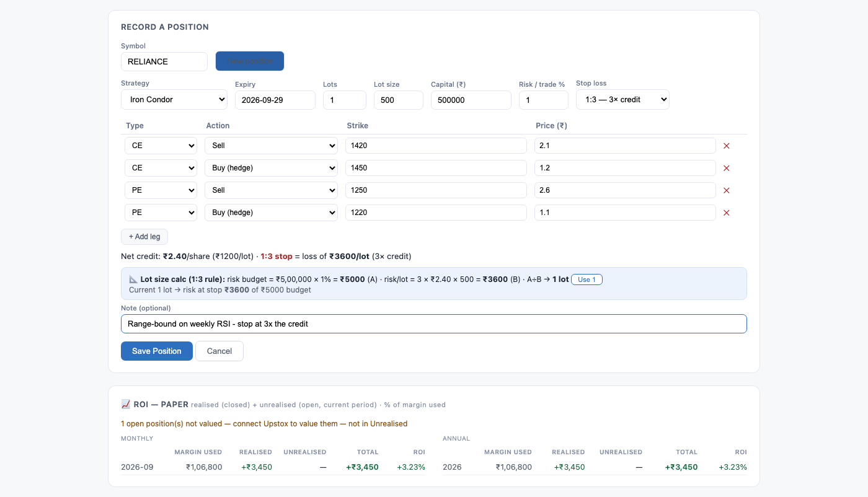Viewport: 868px width, 497px height.
Task: Delete the PE Buy hedge 1220 leg
Action: (x=727, y=213)
